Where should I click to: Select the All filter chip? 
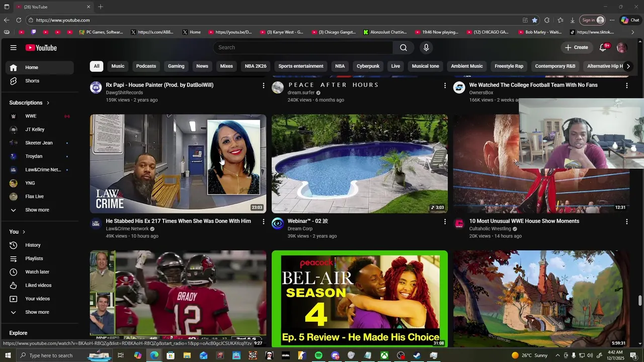tap(97, 66)
